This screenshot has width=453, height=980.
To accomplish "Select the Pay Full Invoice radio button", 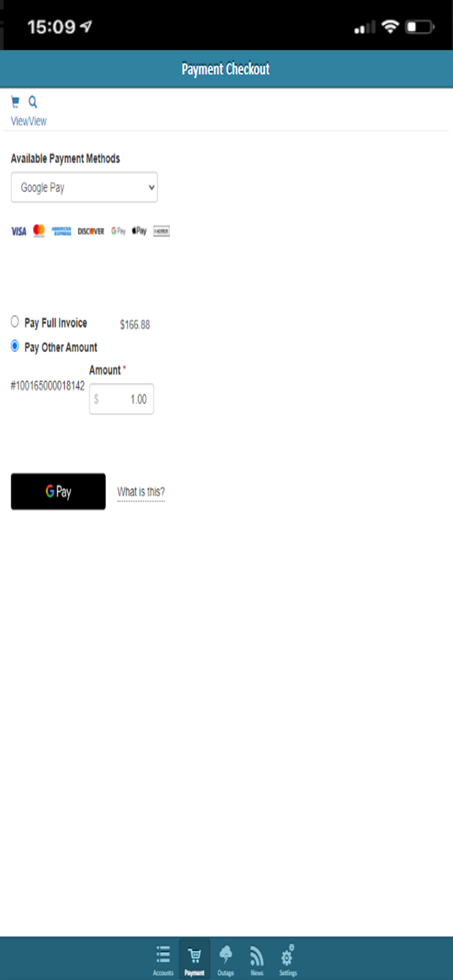I will [15, 321].
